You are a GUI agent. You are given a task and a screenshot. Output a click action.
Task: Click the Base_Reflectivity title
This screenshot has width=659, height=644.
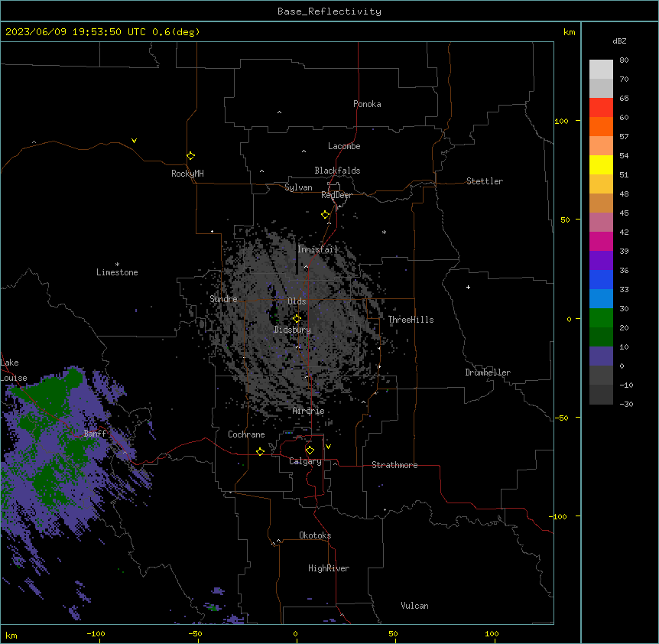(x=329, y=11)
